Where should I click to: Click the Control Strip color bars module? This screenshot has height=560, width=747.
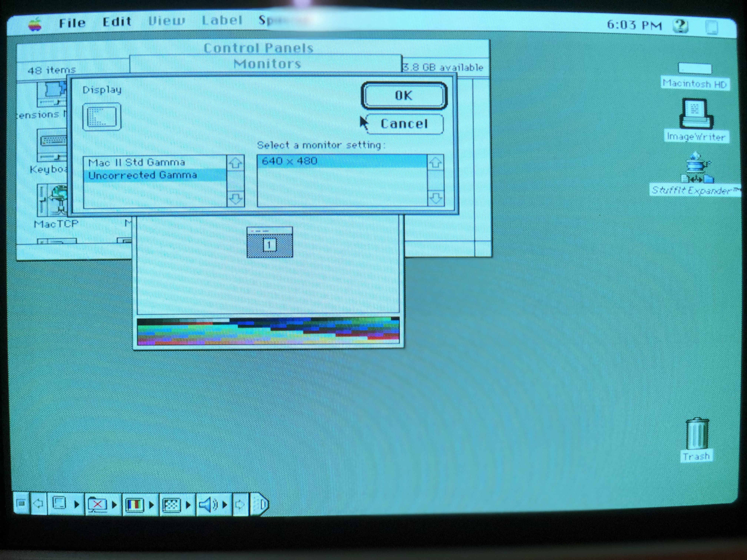click(134, 505)
